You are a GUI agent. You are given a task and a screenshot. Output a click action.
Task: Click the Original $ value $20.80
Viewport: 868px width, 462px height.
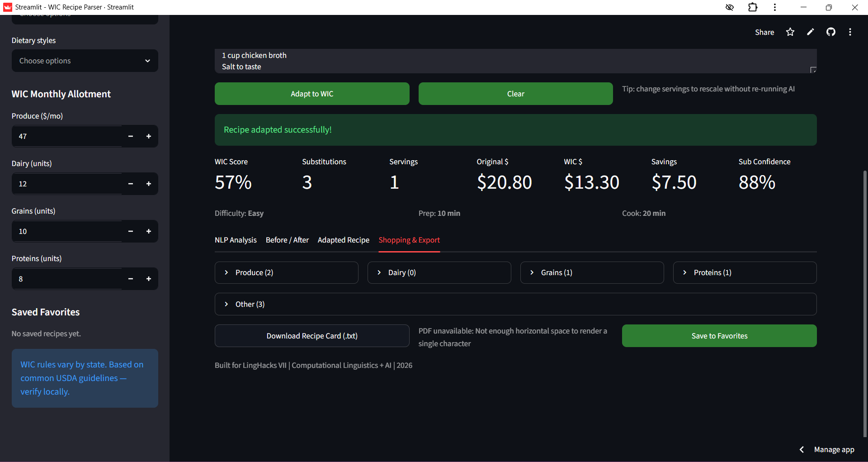click(x=504, y=182)
